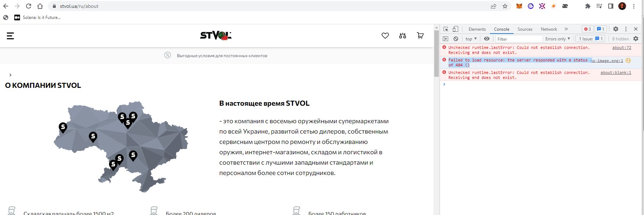The image size is (644, 215).
Task: Focus the console Filter field
Action: click(519, 39)
